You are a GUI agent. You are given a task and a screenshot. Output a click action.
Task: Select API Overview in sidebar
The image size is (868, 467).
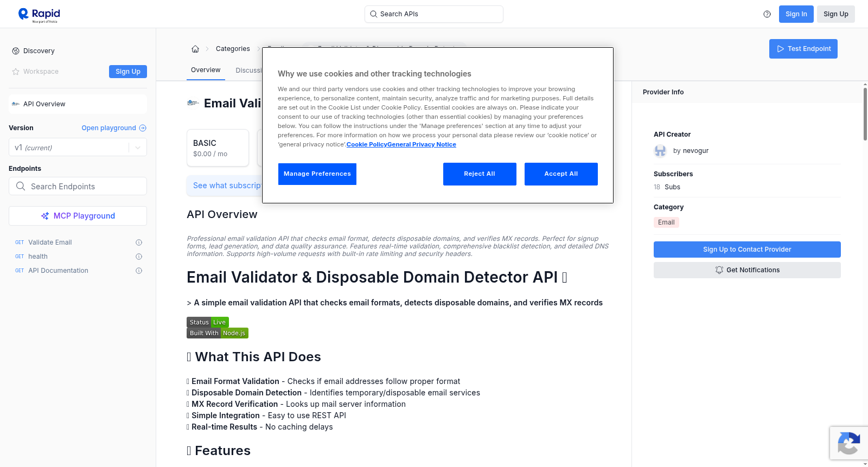[x=78, y=104]
